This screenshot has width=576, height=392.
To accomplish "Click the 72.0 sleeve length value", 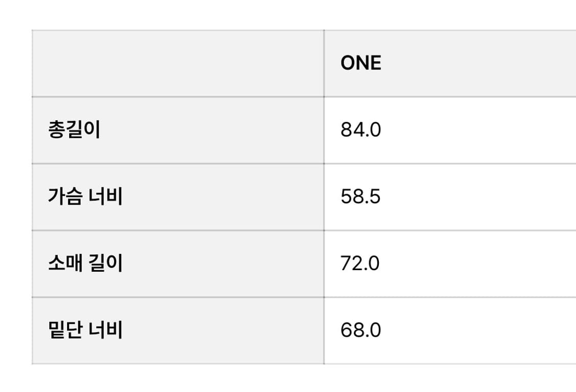I will 360,264.
